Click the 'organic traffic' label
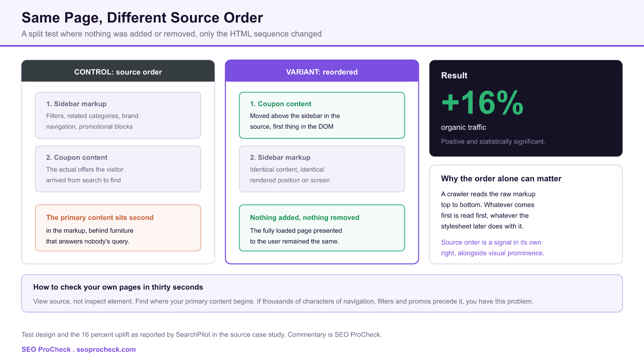 [x=464, y=128]
